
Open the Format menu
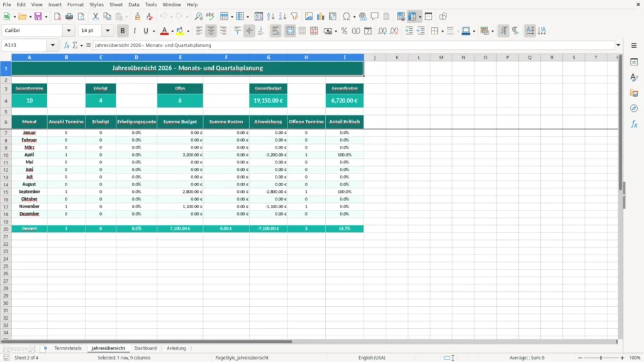pyautogui.click(x=75, y=4)
